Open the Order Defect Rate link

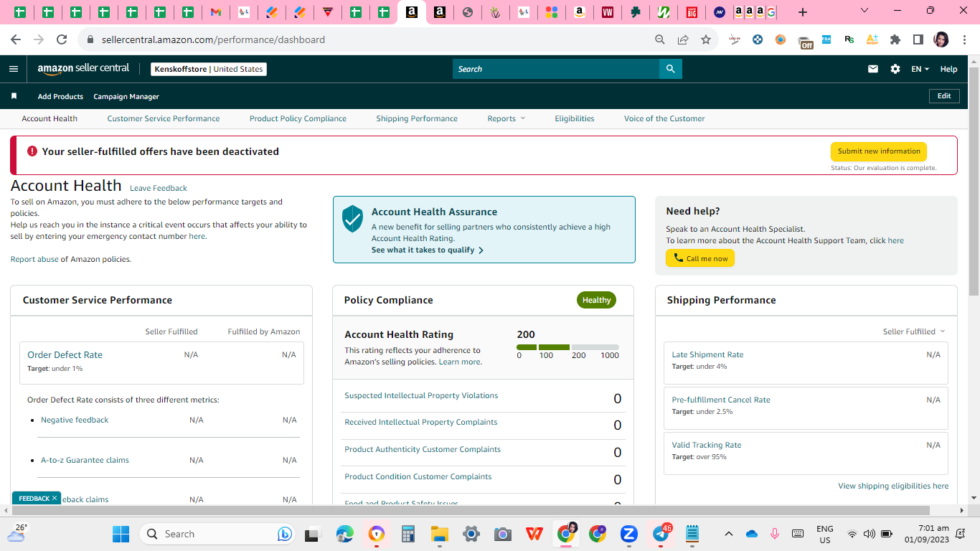(65, 354)
